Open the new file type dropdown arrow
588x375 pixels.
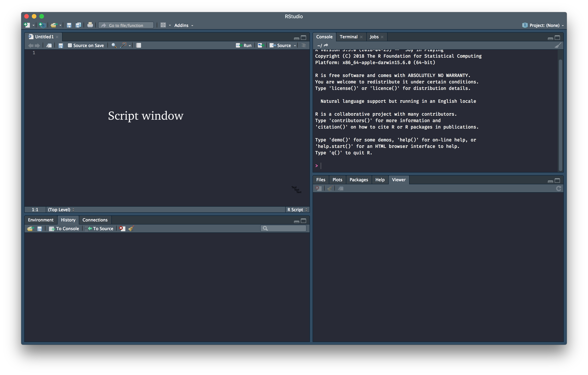[34, 25]
